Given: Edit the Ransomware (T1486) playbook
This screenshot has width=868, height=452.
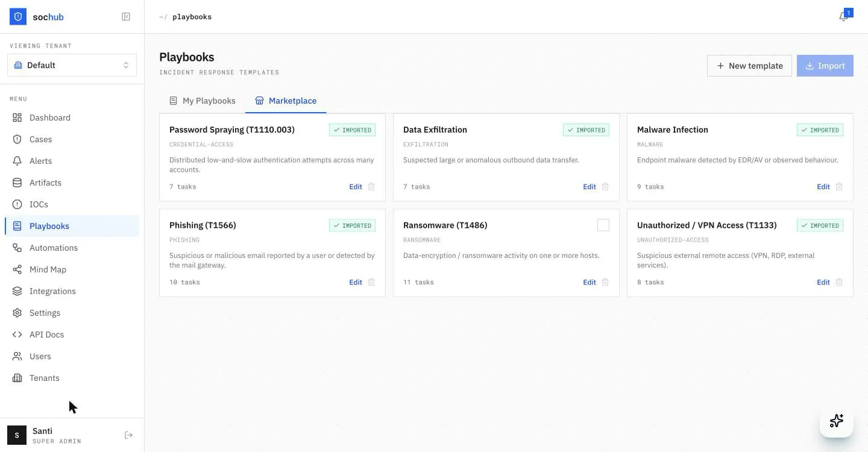Looking at the screenshot, I should click(x=590, y=282).
